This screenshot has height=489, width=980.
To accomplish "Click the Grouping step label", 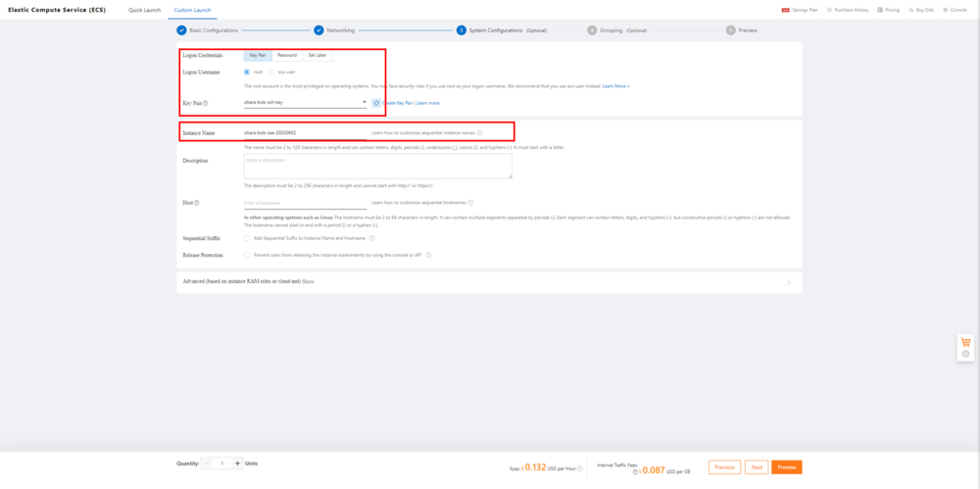I will (612, 30).
